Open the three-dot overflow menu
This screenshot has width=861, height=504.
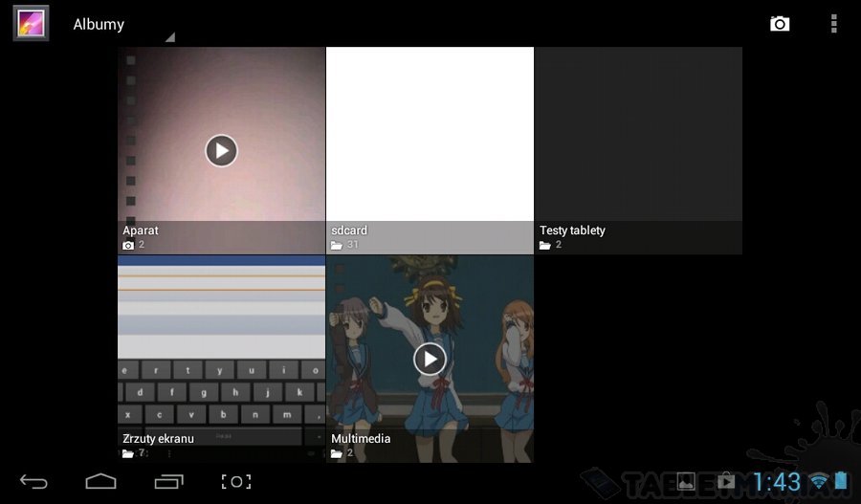[833, 24]
